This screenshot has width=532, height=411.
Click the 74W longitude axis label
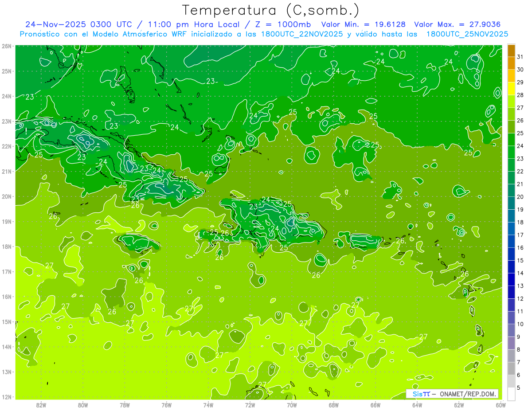pos(208,405)
